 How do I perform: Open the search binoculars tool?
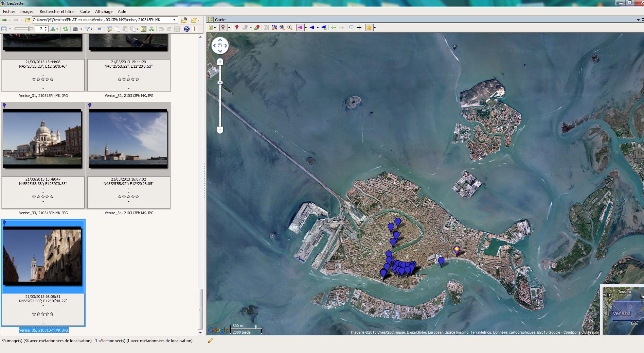[75, 29]
